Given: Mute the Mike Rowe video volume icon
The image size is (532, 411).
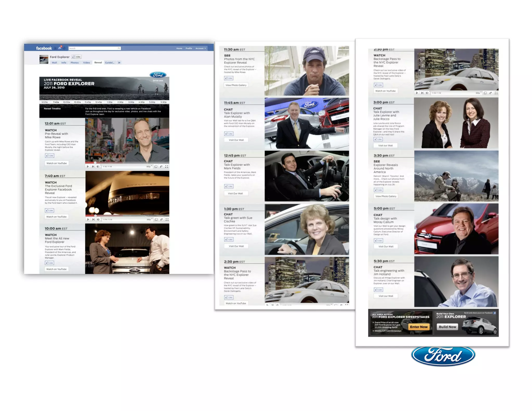Looking at the screenshot, I should 98,167.
